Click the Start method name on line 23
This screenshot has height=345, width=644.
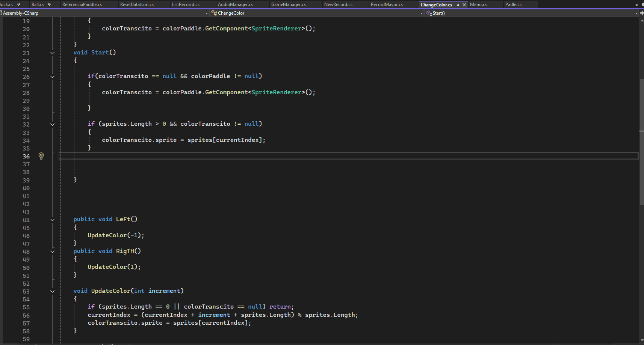(x=100, y=53)
